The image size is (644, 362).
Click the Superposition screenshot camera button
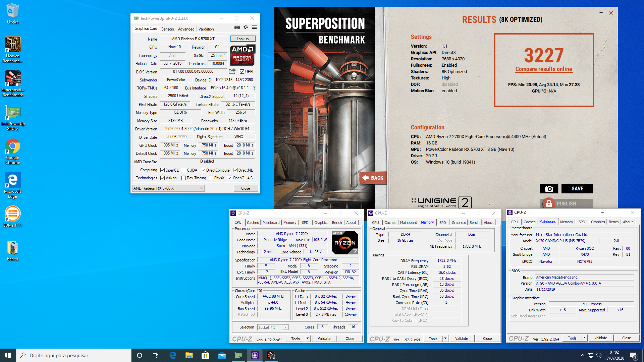[x=549, y=188]
